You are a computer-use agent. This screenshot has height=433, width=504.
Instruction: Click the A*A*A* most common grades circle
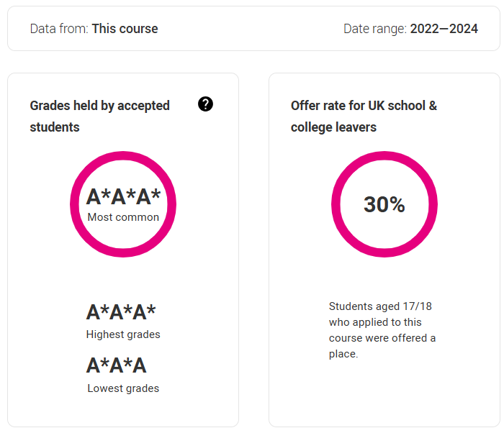[123, 204]
